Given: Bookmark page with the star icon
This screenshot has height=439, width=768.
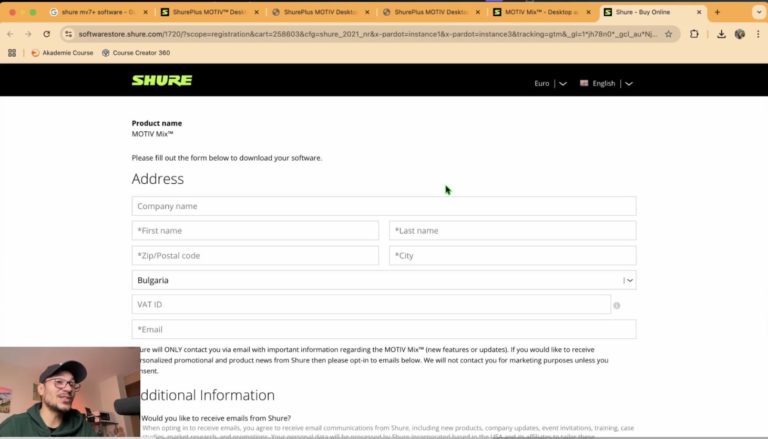Looking at the screenshot, I should [x=668, y=34].
